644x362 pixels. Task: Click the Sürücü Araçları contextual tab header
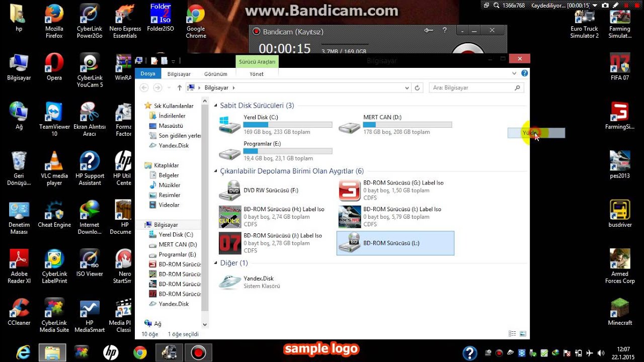[x=257, y=61]
